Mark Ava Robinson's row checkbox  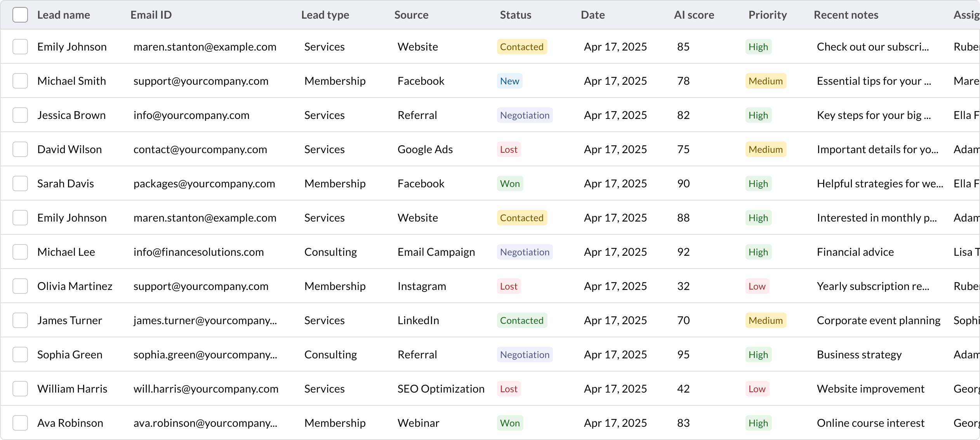tap(20, 423)
